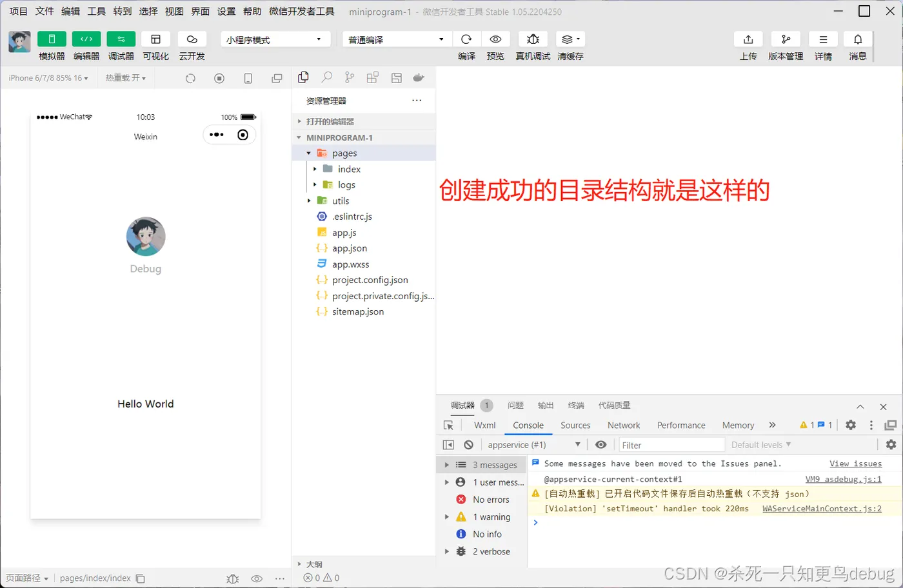Screen dimensions: 903x588
Task: Click the simulator stop icon
Action: 219,78
